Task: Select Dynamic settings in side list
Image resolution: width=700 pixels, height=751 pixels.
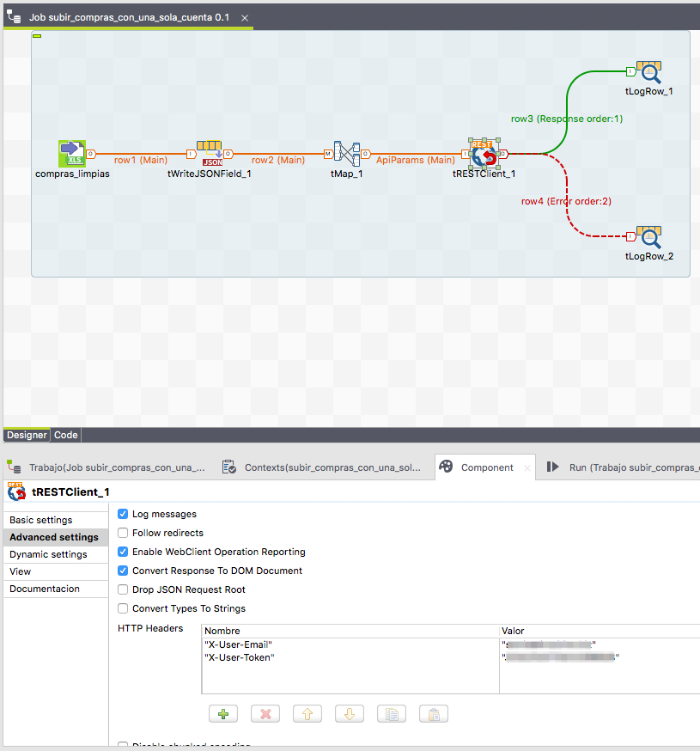Action: (x=56, y=554)
